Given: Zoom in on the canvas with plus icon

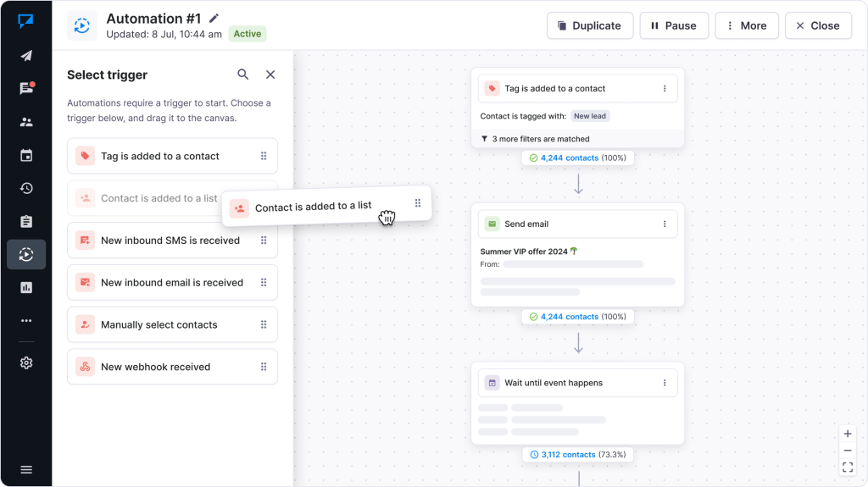Looking at the screenshot, I should tap(848, 434).
